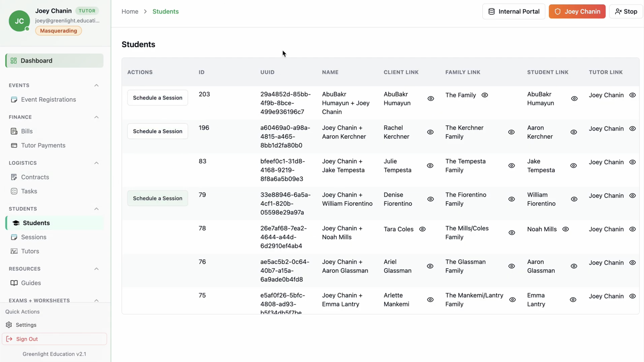Stop masquerading with the Stop button

pyautogui.click(x=626, y=11)
